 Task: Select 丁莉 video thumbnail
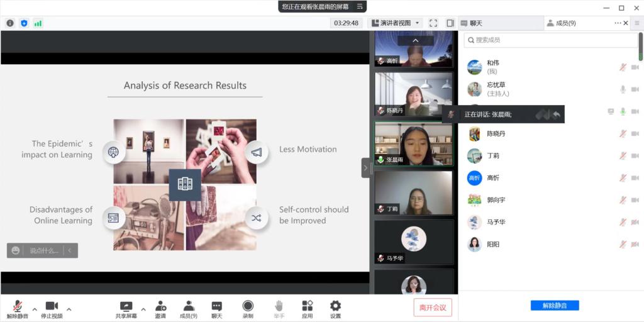click(414, 192)
